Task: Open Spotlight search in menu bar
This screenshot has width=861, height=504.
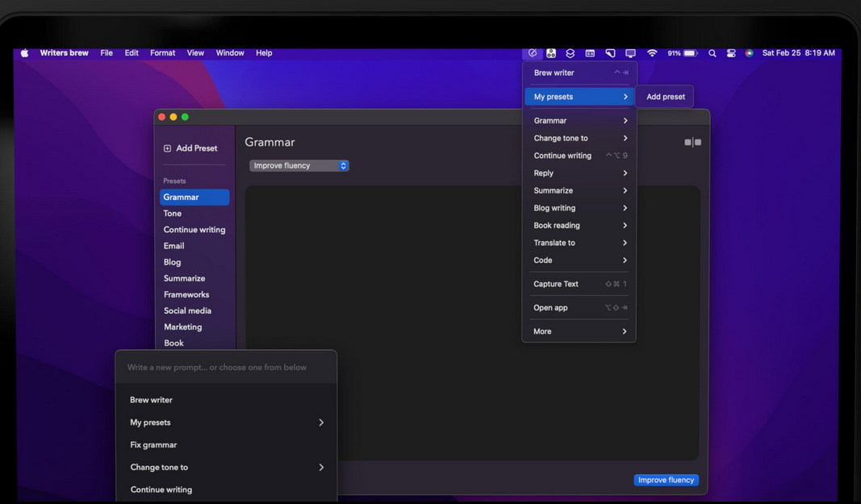Action: point(713,53)
